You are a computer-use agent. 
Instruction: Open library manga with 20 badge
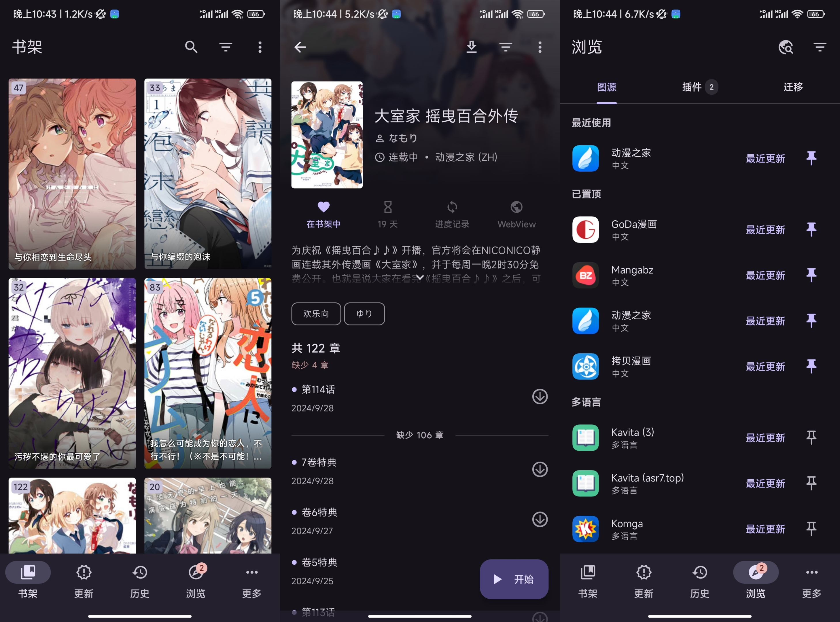tap(208, 515)
